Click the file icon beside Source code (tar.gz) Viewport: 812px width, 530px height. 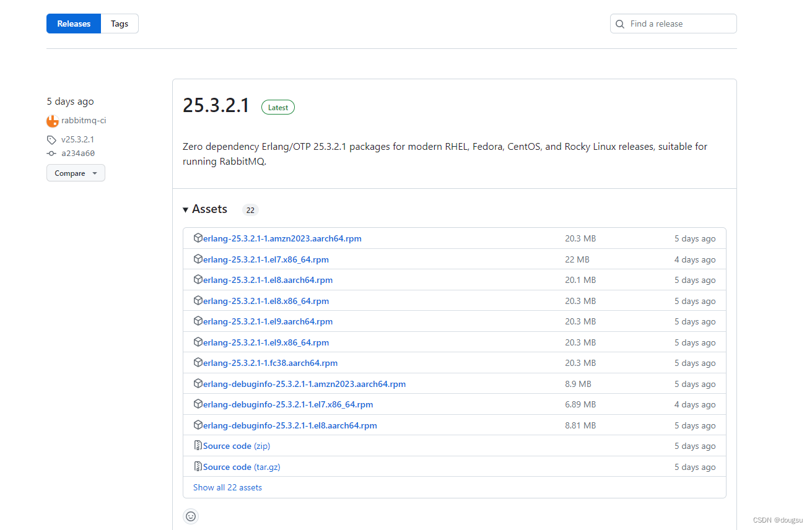pos(198,466)
